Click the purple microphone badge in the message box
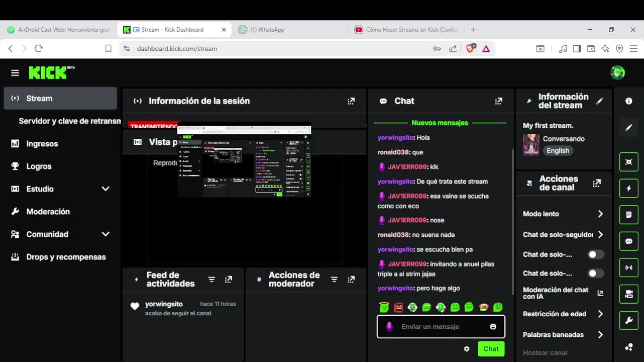 tap(389, 327)
